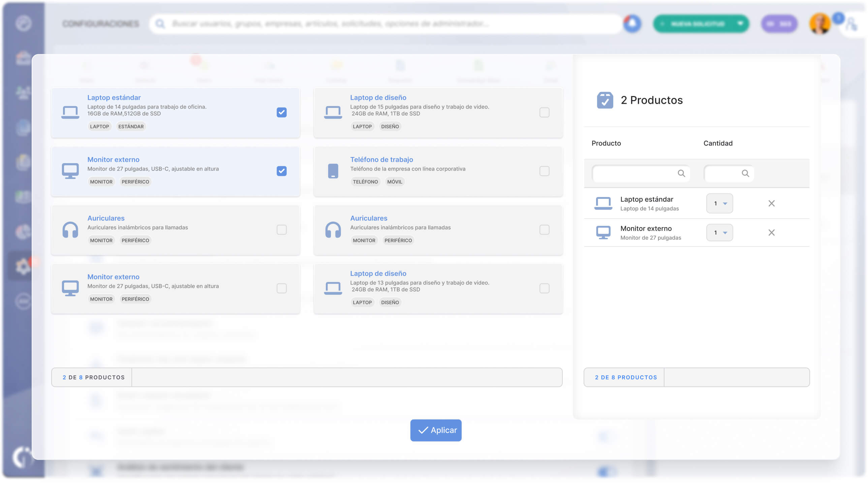This screenshot has width=868, height=487.
Task: Click the Laptop de diseño 15 pulgadas laptop icon
Action: [x=333, y=112]
